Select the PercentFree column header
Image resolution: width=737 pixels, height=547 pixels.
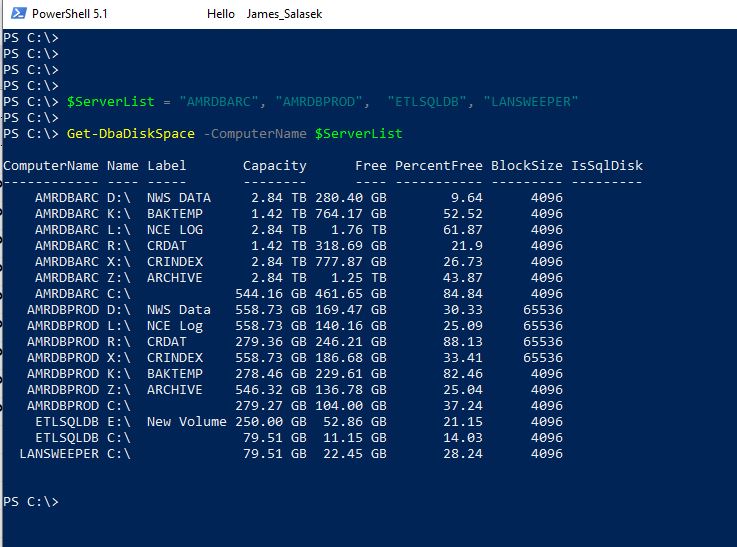point(439,165)
